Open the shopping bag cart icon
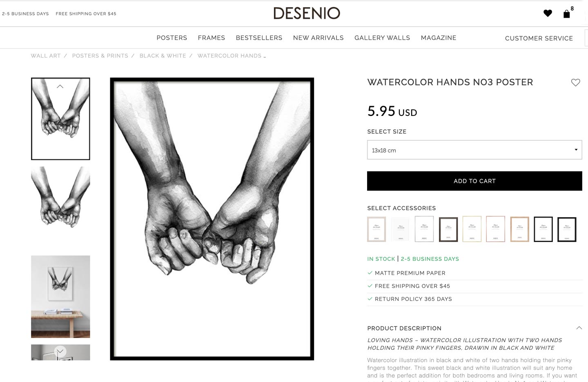Image resolution: width=588 pixels, height=382 pixels. click(x=567, y=14)
